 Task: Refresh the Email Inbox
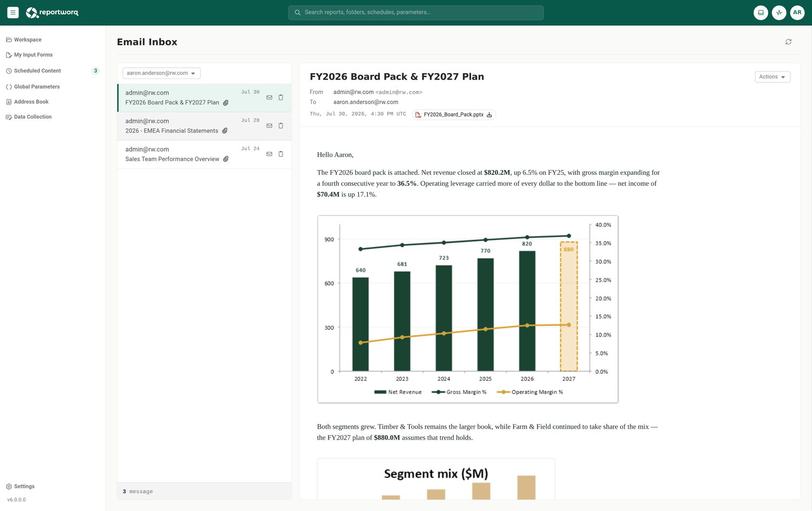click(x=788, y=42)
